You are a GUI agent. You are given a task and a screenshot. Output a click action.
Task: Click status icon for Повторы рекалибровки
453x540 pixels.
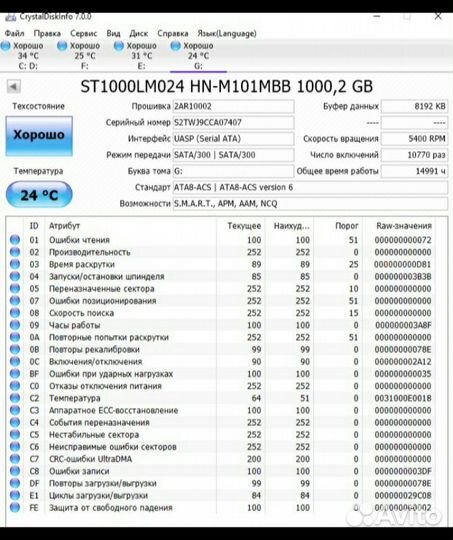click(15, 349)
